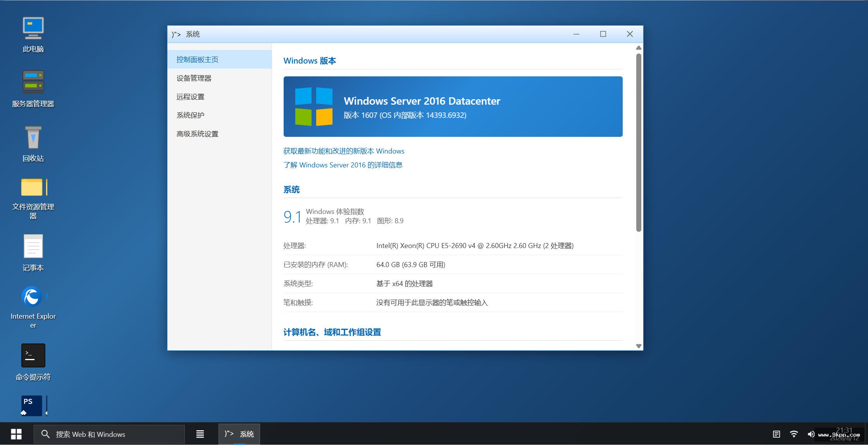The image size is (868, 445).
Task: Close the 系统 window
Action: click(630, 34)
